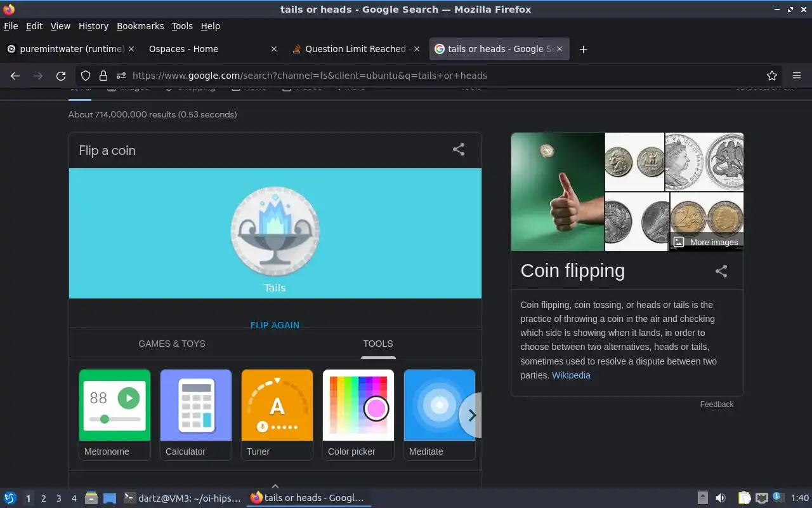Open the notification tray icon with exclamation
This screenshot has height=508, width=812.
click(x=778, y=498)
